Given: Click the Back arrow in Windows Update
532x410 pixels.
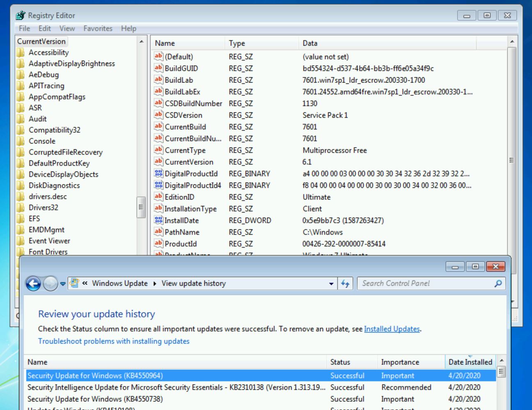Looking at the screenshot, I should tap(33, 283).
